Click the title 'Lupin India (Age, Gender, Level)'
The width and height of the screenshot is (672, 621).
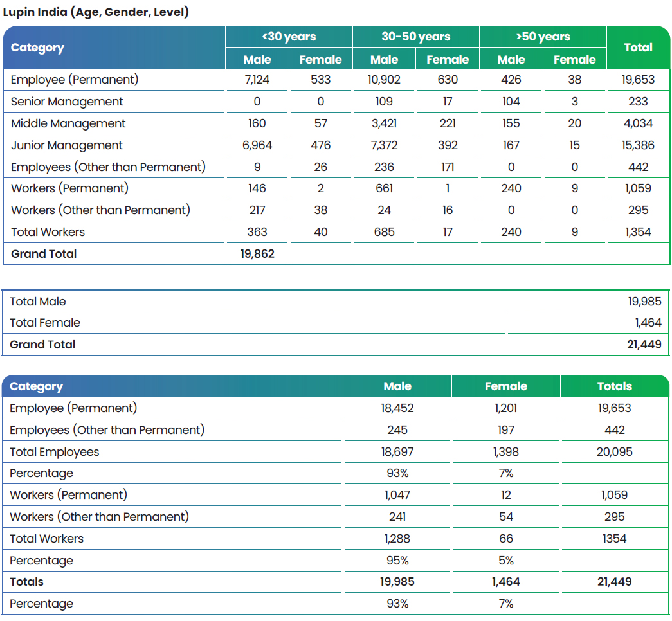pyautogui.click(x=96, y=12)
